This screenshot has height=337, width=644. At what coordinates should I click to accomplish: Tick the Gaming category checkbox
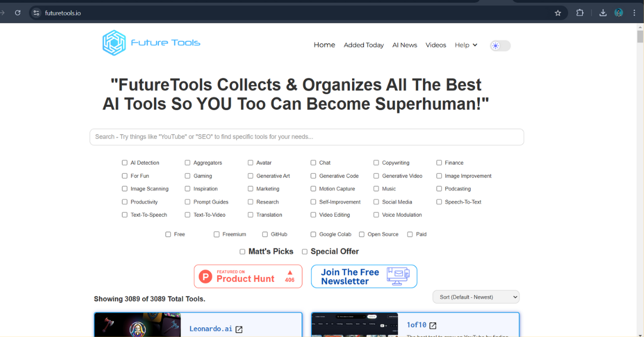(187, 175)
